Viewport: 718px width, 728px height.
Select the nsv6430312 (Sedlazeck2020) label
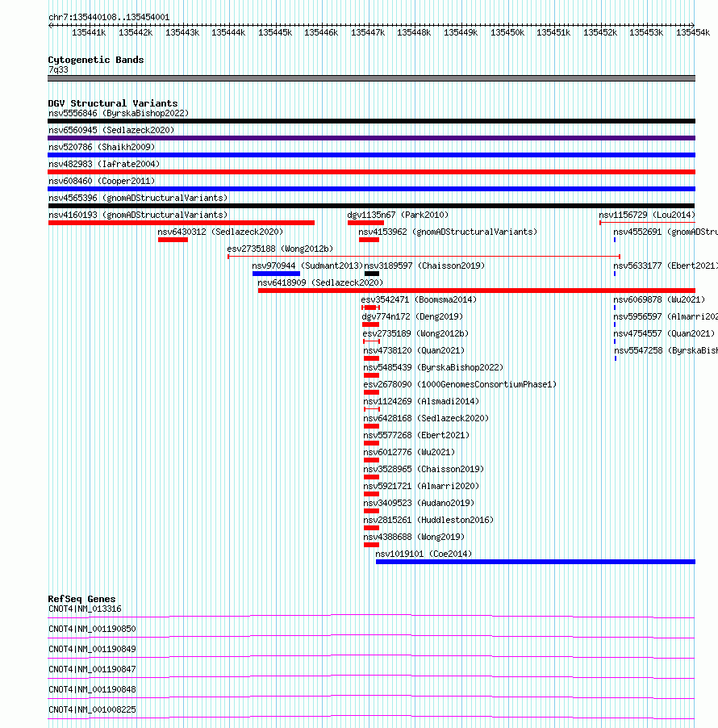[x=220, y=232]
